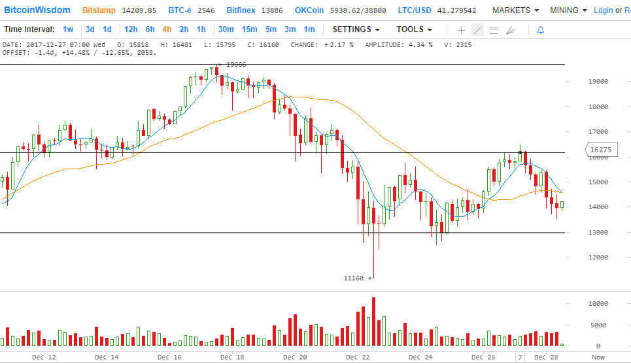Select the crosshair cursor tool
The width and height of the screenshot is (631, 364).
(461, 30)
